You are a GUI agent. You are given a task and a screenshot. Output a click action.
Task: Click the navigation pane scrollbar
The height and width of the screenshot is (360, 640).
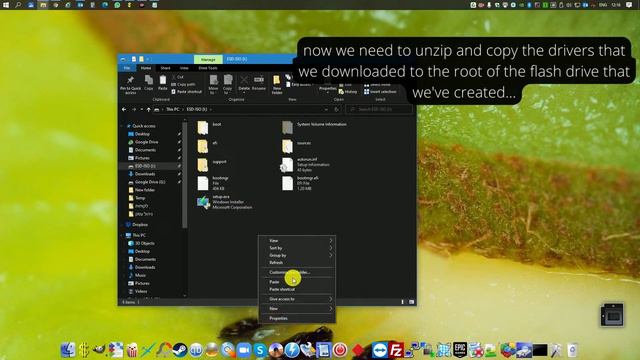tap(184, 176)
